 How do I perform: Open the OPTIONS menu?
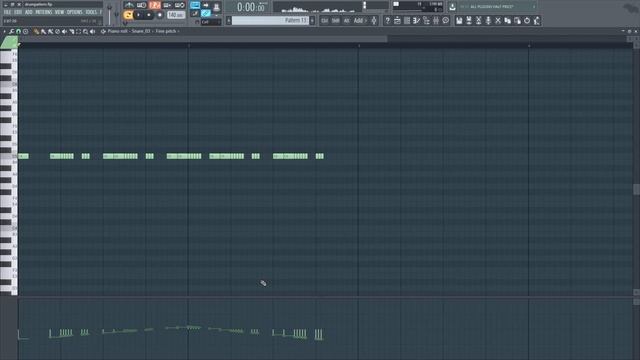(75, 12)
